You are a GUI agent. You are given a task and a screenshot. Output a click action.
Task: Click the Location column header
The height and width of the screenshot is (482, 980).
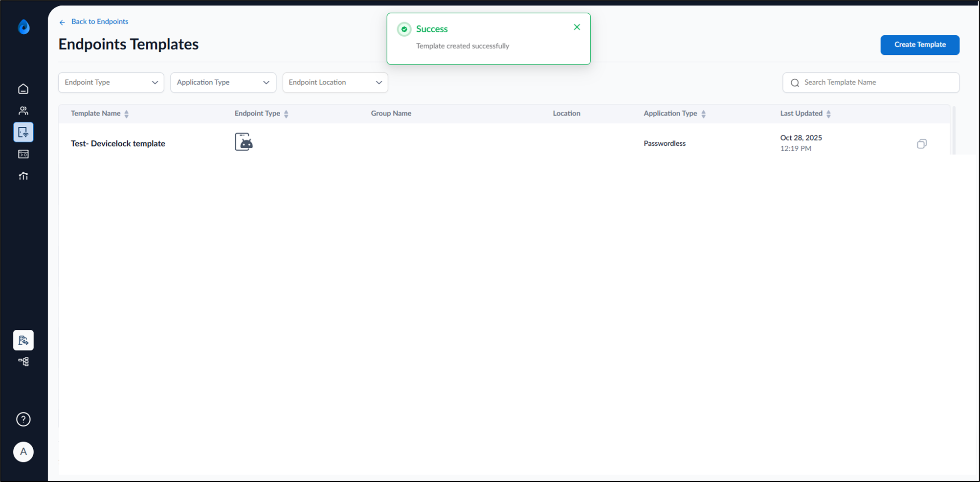[x=566, y=114]
